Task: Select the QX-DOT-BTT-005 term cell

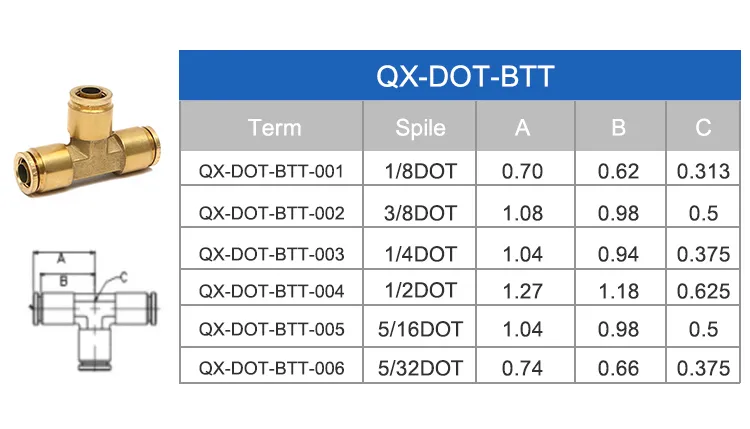Action: click(x=272, y=329)
